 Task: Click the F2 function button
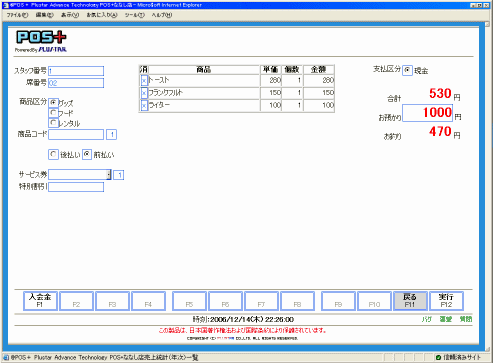click(x=76, y=301)
